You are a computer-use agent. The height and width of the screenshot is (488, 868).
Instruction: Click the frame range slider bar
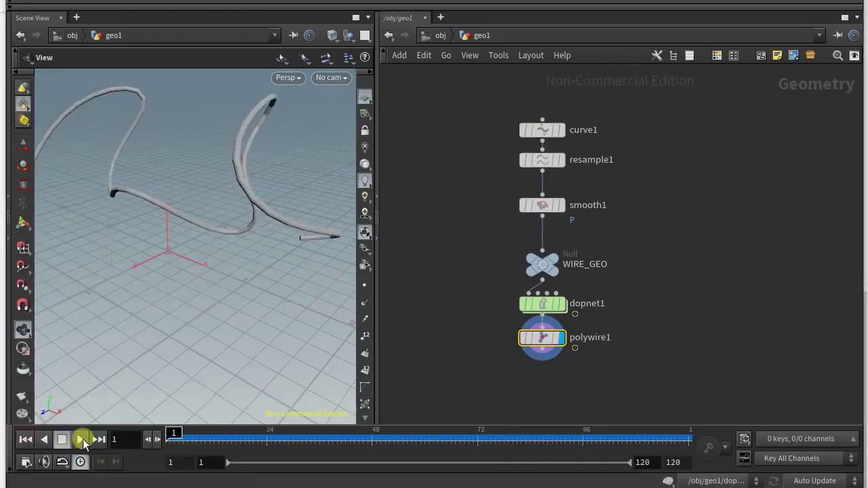[429, 462]
